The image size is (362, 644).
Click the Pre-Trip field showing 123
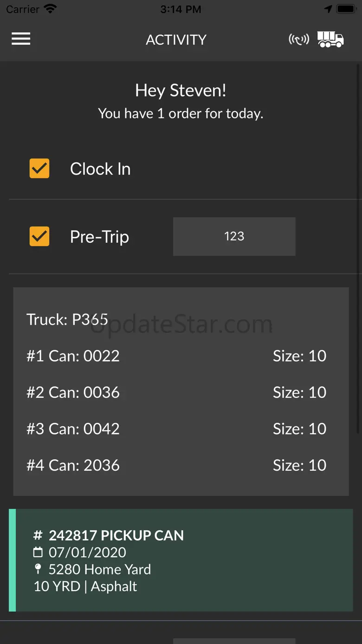(234, 236)
